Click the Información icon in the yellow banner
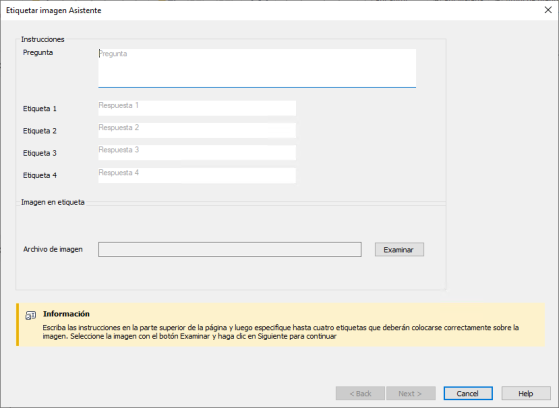Image resolution: width=559 pixels, height=408 pixels. click(31, 315)
